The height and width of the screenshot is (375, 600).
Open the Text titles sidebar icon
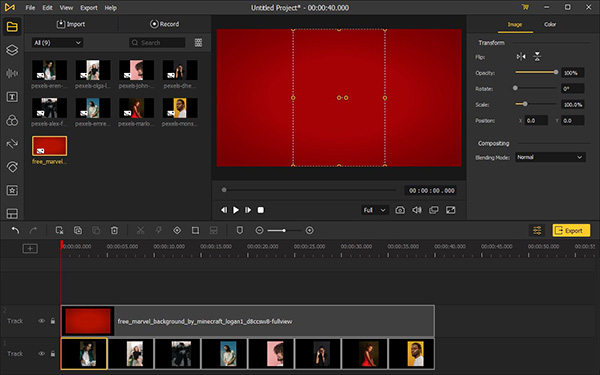coord(12,97)
